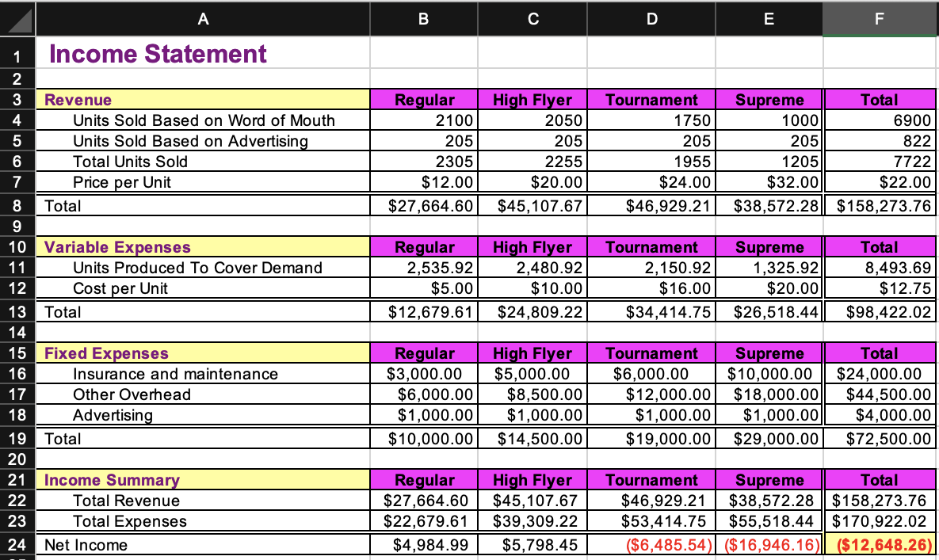Select the $98,422.02 variable total cell
The height and width of the screenshot is (560, 939).
pyautogui.click(x=879, y=312)
